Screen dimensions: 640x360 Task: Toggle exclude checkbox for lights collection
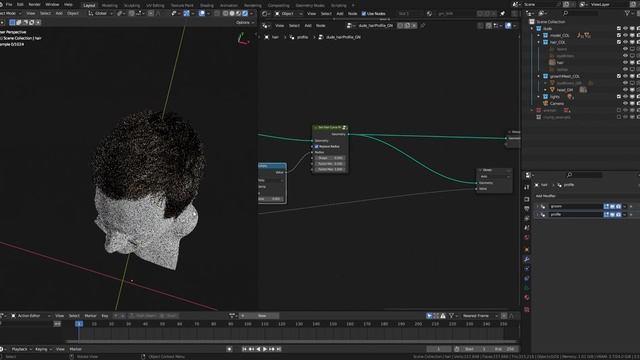tap(619, 96)
